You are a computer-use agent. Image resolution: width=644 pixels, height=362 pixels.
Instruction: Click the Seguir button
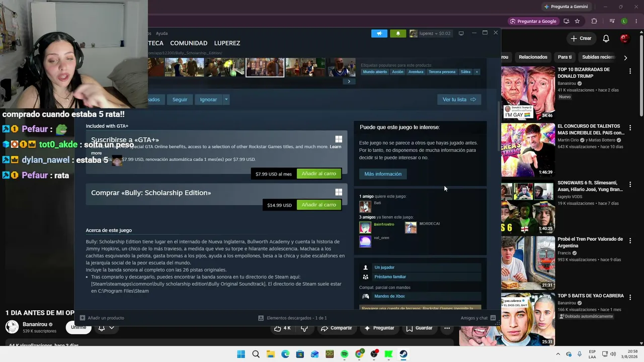(x=180, y=100)
